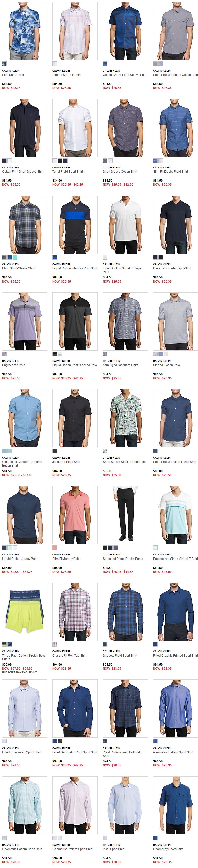Open the Striped Slim-Fit Shirt link
The width and height of the screenshot is (198, 868).
(66, 75)
